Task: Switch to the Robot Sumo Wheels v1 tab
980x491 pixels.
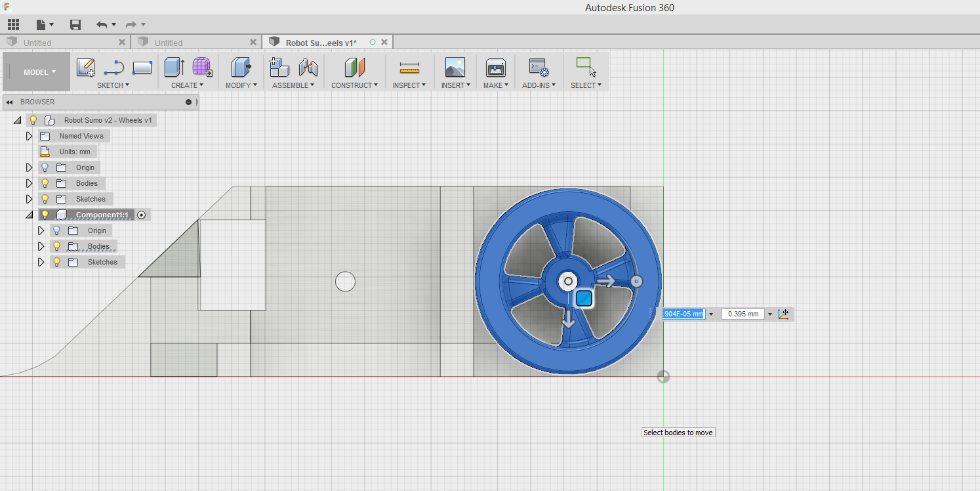Action: click(x=321, y=41)
